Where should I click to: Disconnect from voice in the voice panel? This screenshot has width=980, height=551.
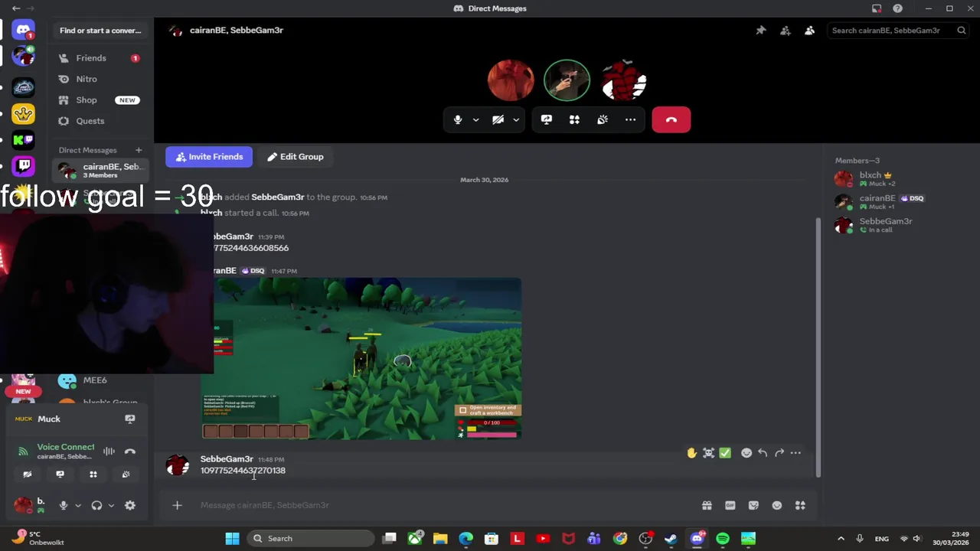click(x=130, y=452)
